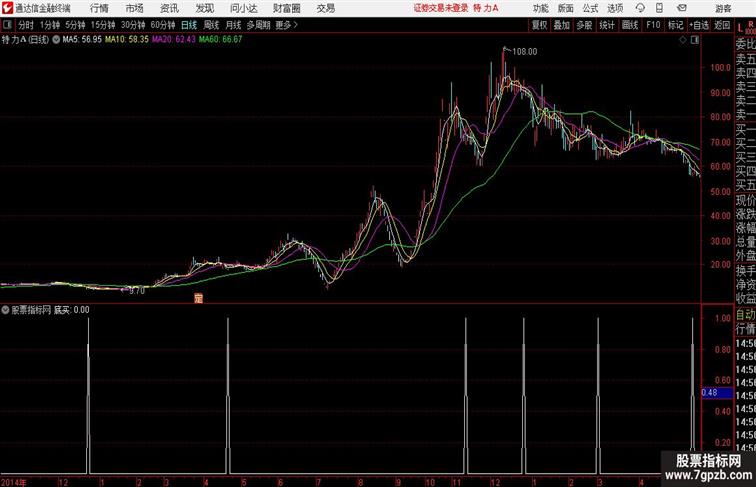Screen dimensions: 756x487
Task: Click the 复权 button
Action: coord(539,25)
